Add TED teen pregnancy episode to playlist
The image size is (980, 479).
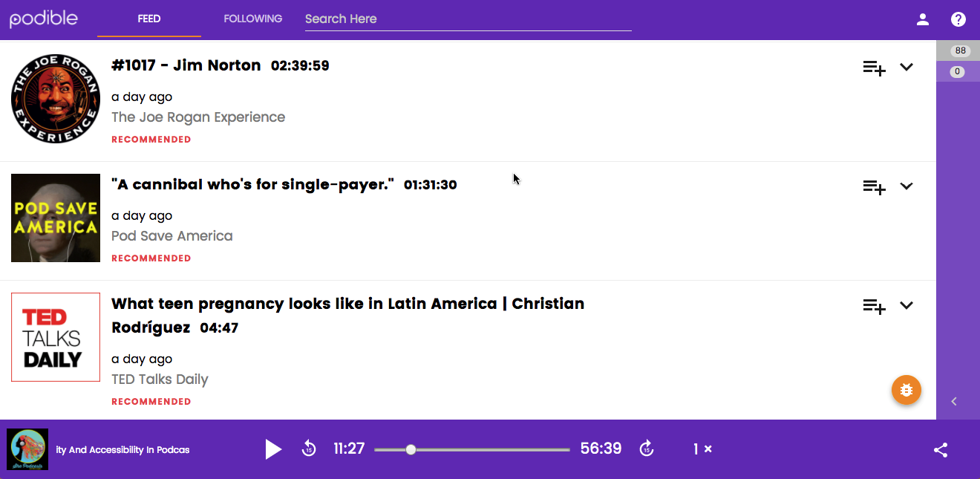click(x=874, y=306)
